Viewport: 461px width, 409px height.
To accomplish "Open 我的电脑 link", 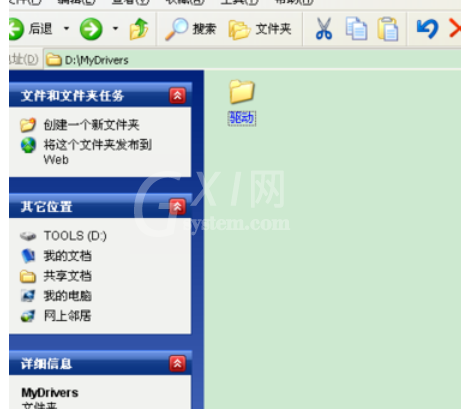I will [68, 296].
